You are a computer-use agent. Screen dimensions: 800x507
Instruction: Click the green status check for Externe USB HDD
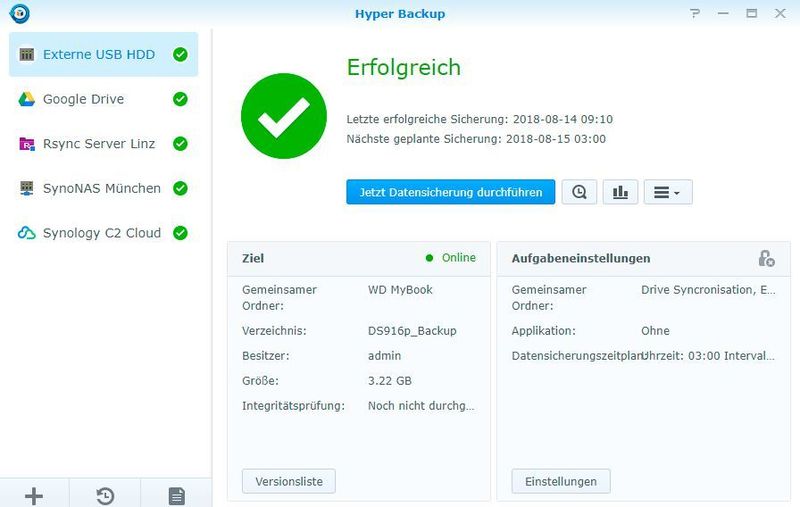180,55
